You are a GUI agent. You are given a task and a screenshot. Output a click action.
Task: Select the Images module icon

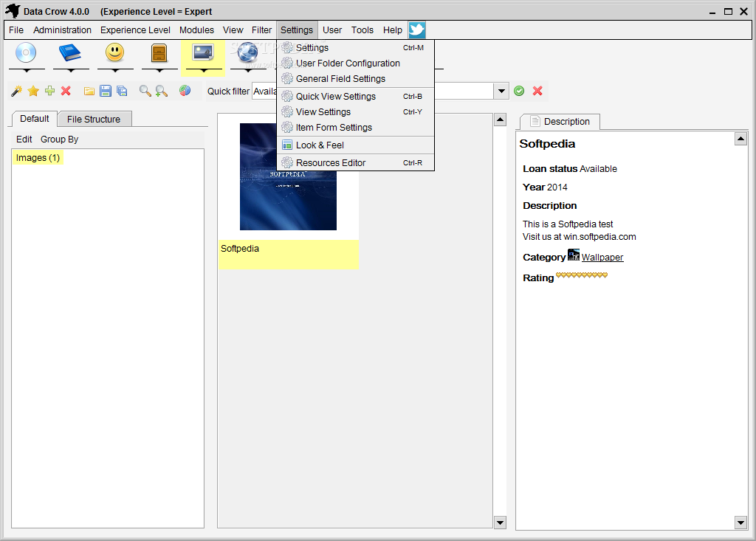[x=203, y=52]
